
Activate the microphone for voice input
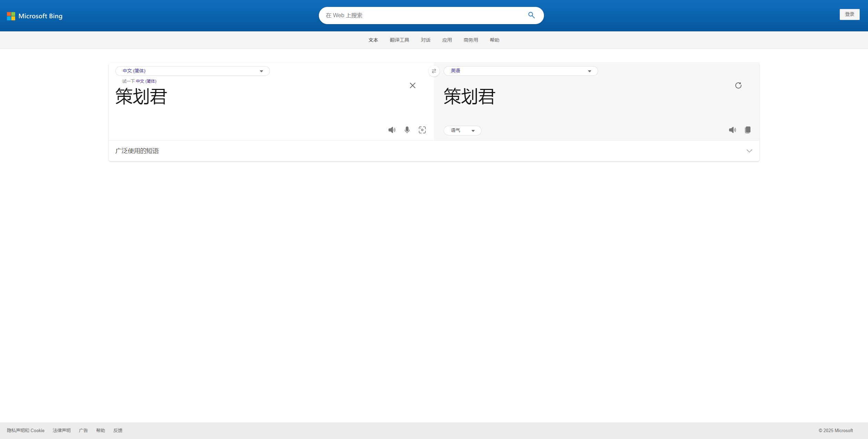click(x=407, y=130)
